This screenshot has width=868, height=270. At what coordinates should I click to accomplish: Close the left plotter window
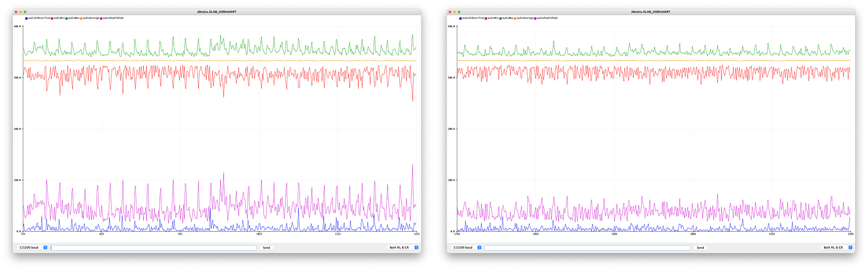[x=16, y=12]
